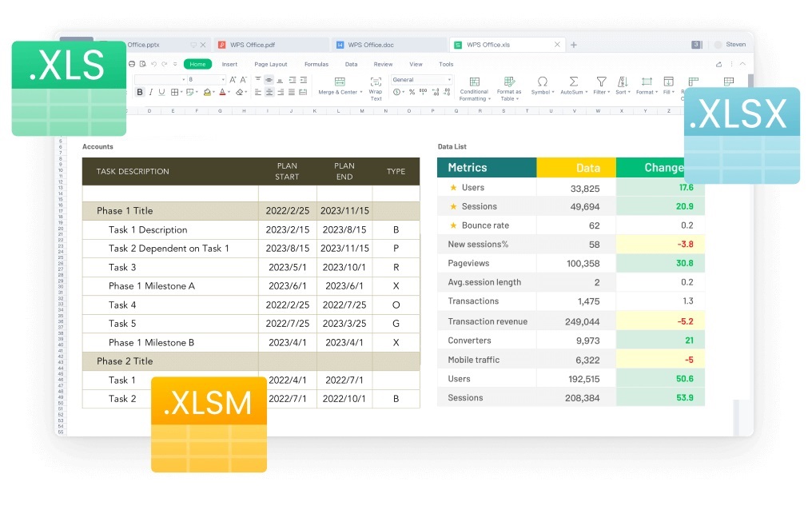Click the Format as Table icon
This screenshot has height=506, width=812.
pos(510,80)
